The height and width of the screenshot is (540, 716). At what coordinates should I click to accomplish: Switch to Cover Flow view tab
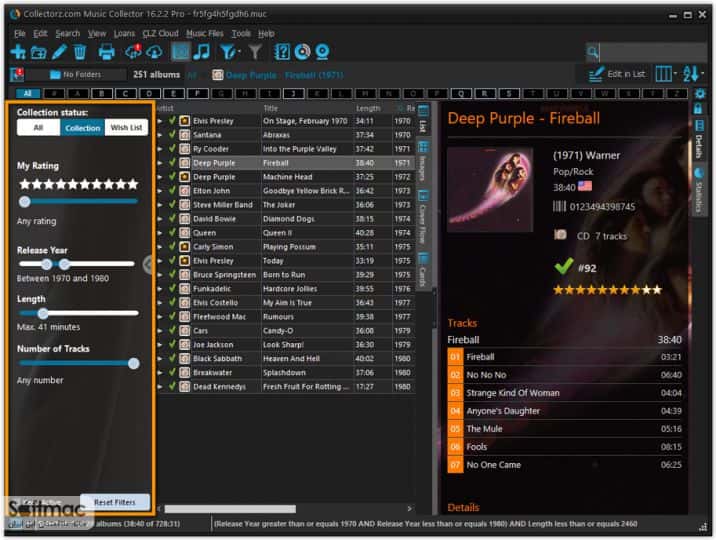point(423,217)
